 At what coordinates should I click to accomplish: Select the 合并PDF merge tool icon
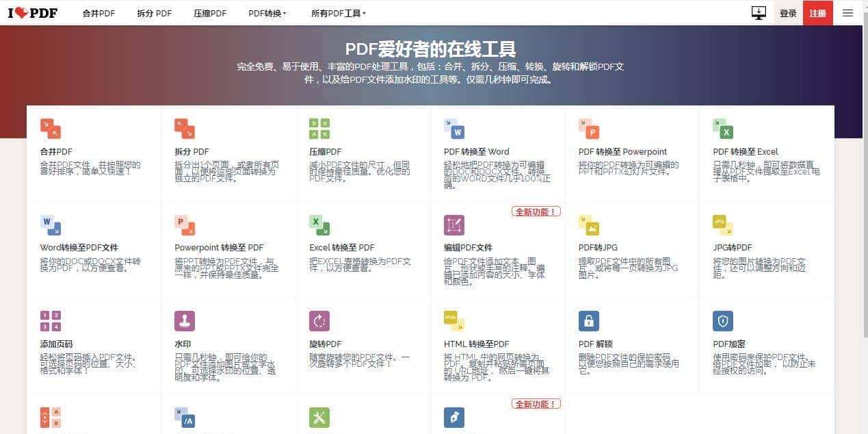pos(49,128)
